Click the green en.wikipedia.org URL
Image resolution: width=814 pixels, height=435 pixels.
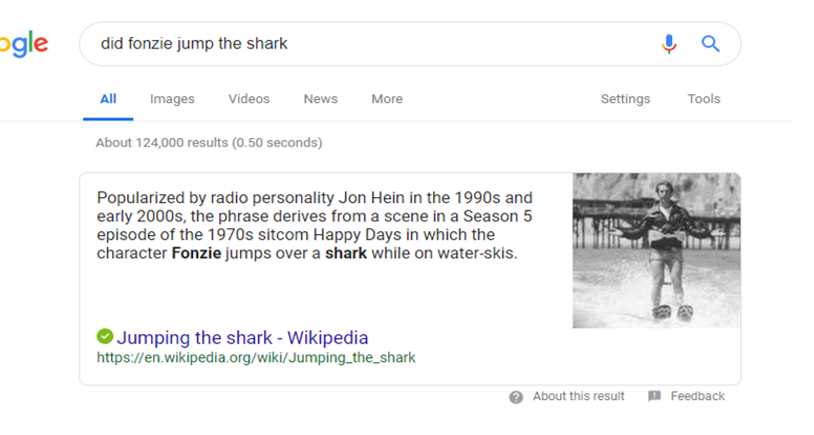[256, 357]
